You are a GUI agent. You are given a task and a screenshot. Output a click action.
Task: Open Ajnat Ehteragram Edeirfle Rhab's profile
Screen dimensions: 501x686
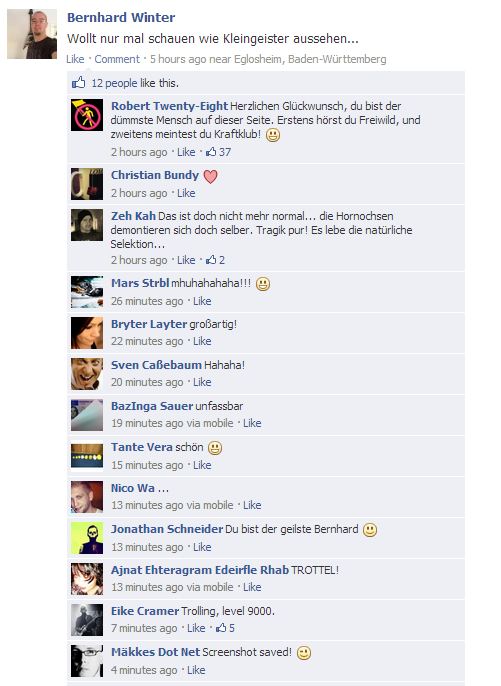pyautogui.click(x=200, y=570)
